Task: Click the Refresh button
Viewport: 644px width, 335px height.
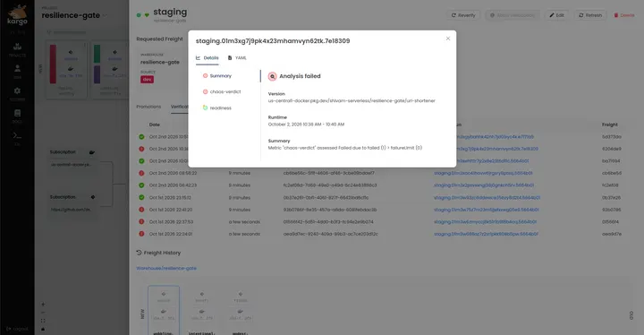Action: click(590, 15)
